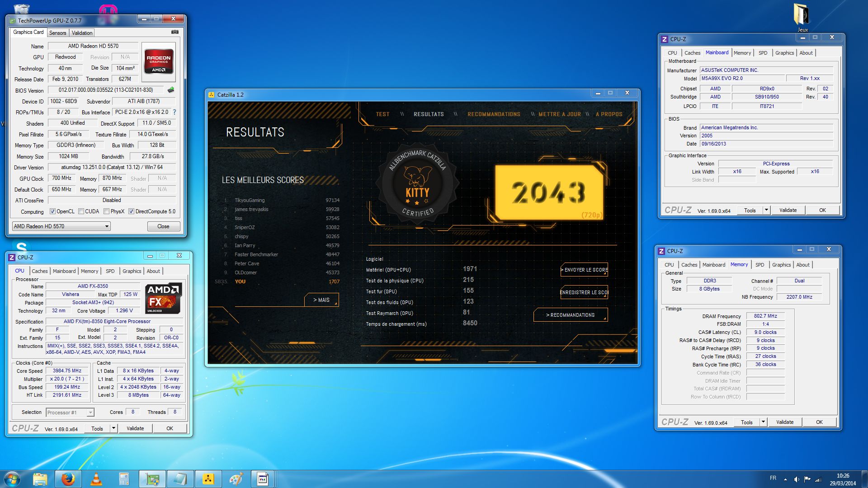Viewport: 868px width, 488px height.
Task: Click the BIOS save chip icon in GPU-Z
Action: click(171, 90)
